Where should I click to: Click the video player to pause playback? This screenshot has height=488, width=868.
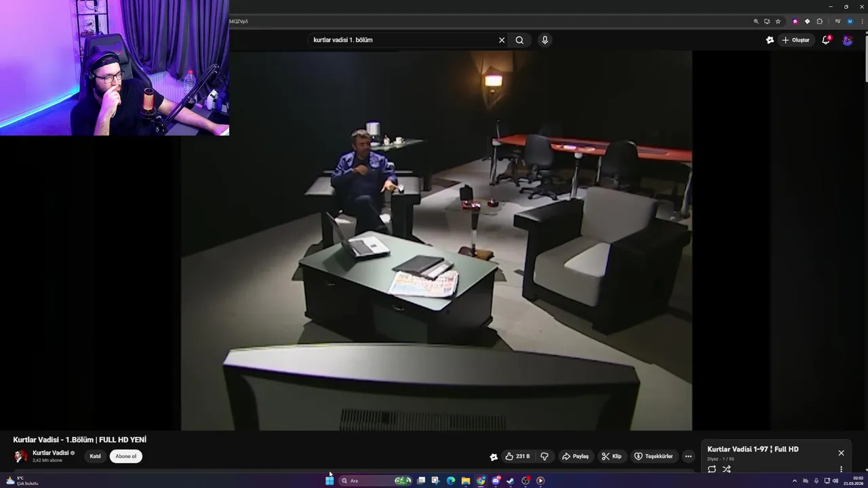coord(436,241)
